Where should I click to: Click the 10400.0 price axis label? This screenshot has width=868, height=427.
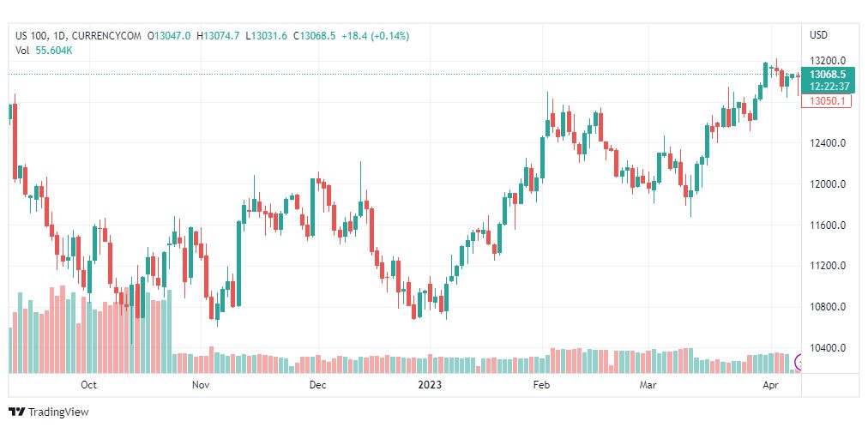(827, 348)
